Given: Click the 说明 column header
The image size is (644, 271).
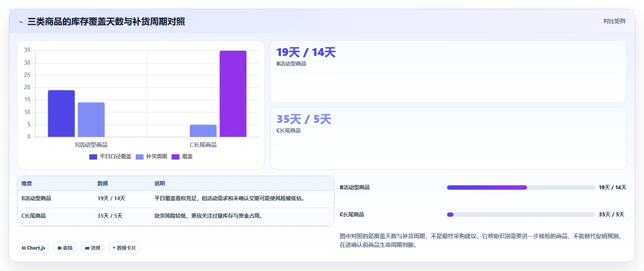Looking at the screenshot, I should point(160,184).
